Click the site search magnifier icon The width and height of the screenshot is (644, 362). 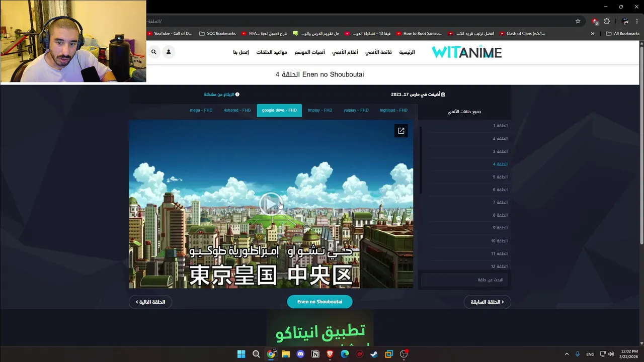pos(153,52)
